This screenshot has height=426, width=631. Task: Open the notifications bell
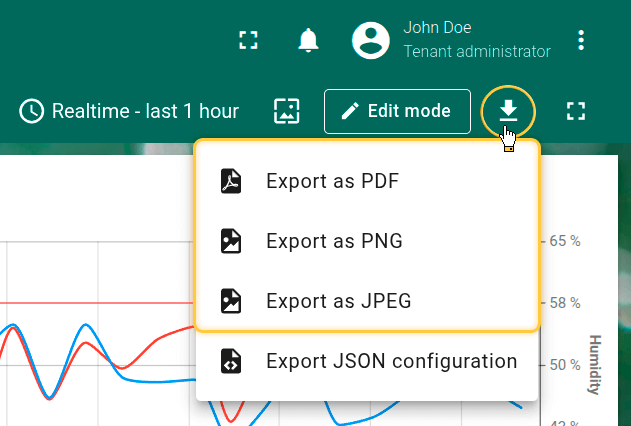click(309, 40)
